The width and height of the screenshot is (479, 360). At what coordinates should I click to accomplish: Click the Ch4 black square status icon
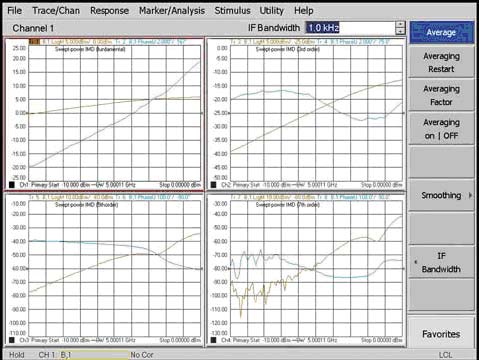[x=213, y=340]
